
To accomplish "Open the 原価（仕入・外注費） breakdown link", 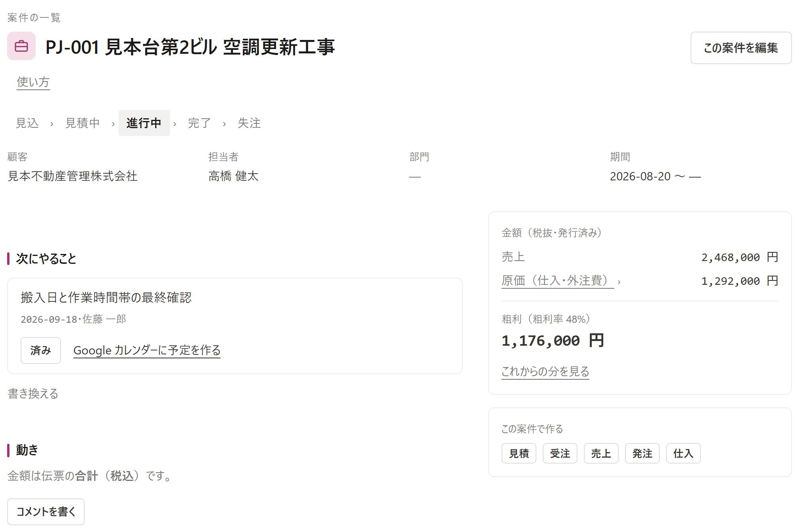I will point(558,280).
